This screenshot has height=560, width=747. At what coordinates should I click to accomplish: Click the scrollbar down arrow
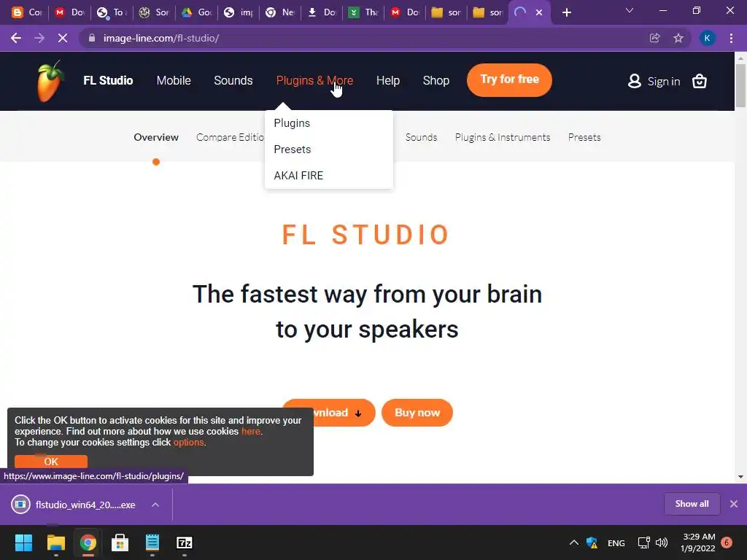(x=740, y=477)
